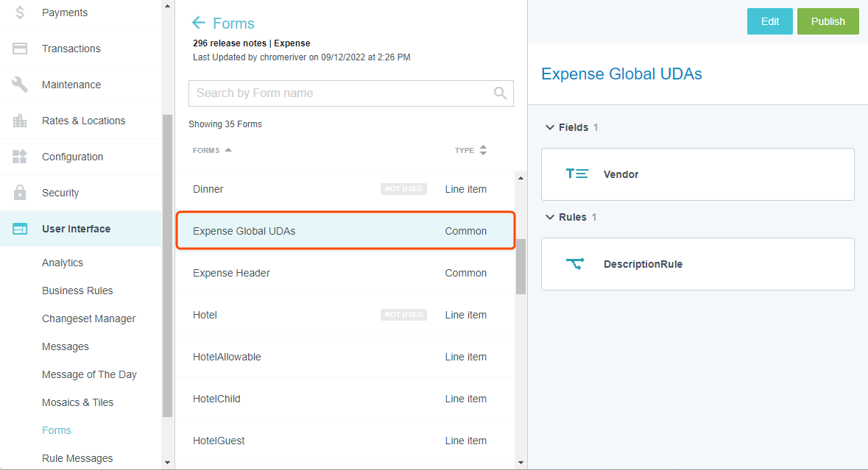Open Changeset Manager menu item
This screenshot has height=470, width=868.
pyautogui.click(x=88, y=318)
